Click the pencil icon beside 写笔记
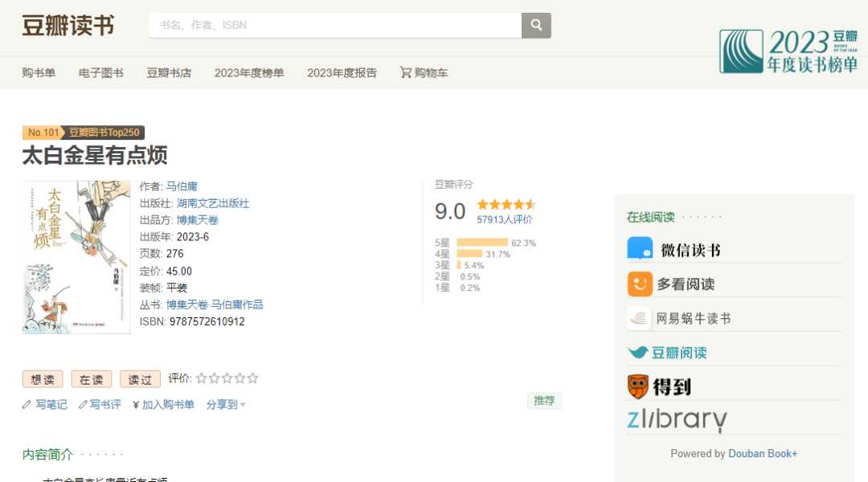 click(27, 405)
